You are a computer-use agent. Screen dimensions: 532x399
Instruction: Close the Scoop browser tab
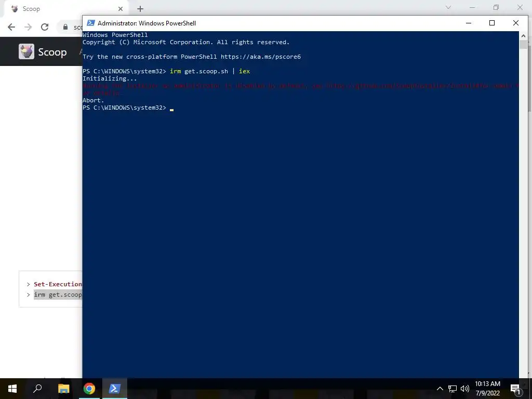coord(121,9)
